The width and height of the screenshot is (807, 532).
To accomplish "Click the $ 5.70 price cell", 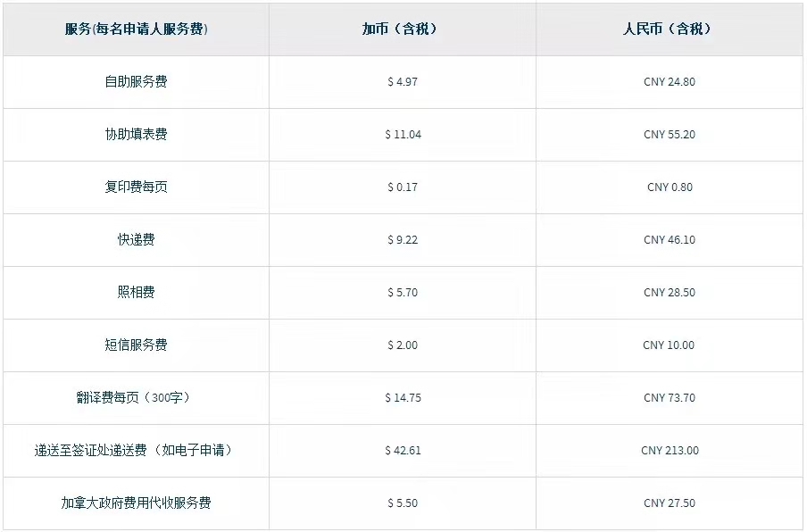I will click(x=403, y=292).
